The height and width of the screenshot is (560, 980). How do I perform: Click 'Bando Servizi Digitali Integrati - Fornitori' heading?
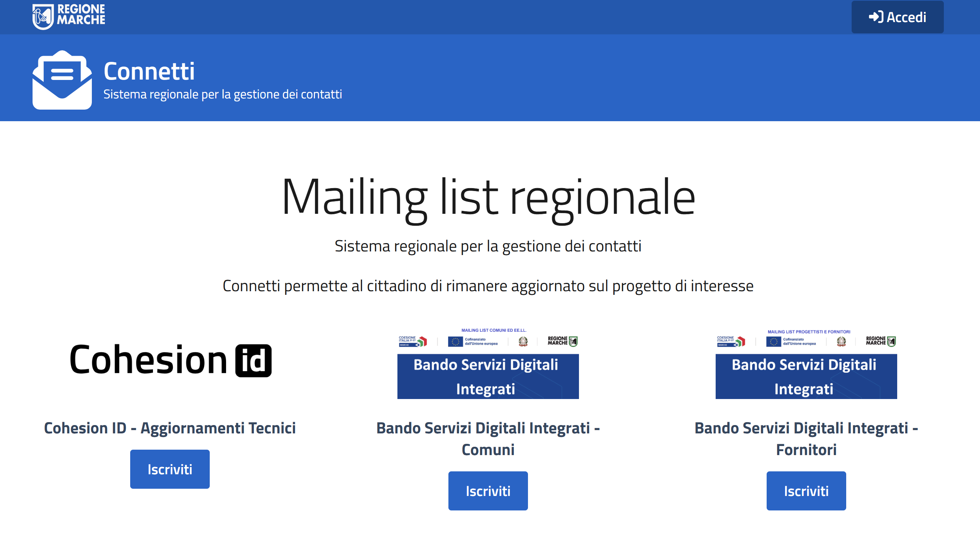[x=805, y=438]
